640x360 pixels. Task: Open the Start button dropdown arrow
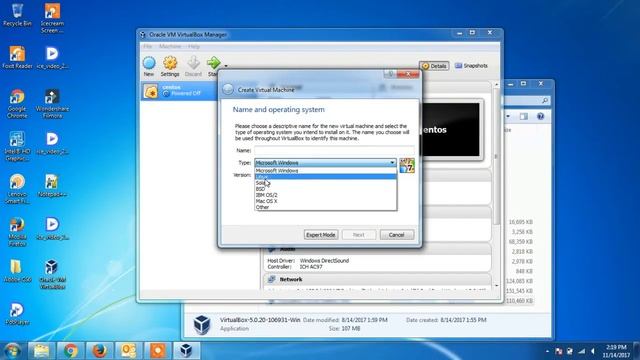click(x=226, y=66)
